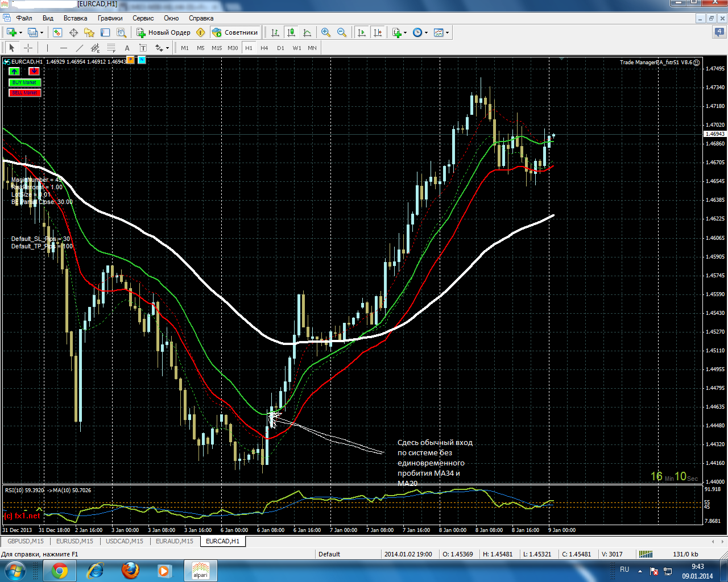The image size is (728, 582).
Task: Open Google Chrome from the taskbar
Action: point(60,571)
